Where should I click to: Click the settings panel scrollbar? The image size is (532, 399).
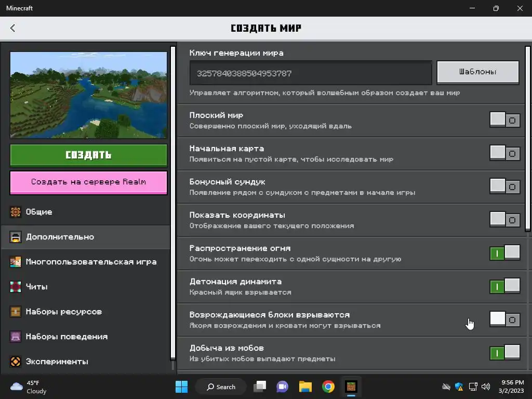point(528,139)
